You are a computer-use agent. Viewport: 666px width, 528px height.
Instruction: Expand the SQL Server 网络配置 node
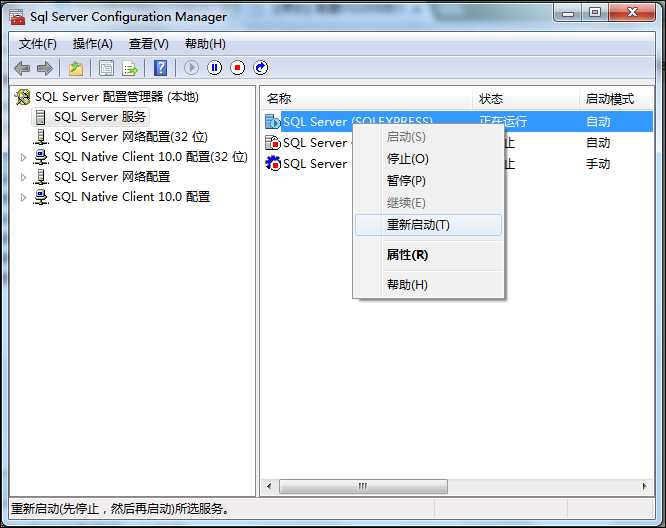click(x=23, y=177)
